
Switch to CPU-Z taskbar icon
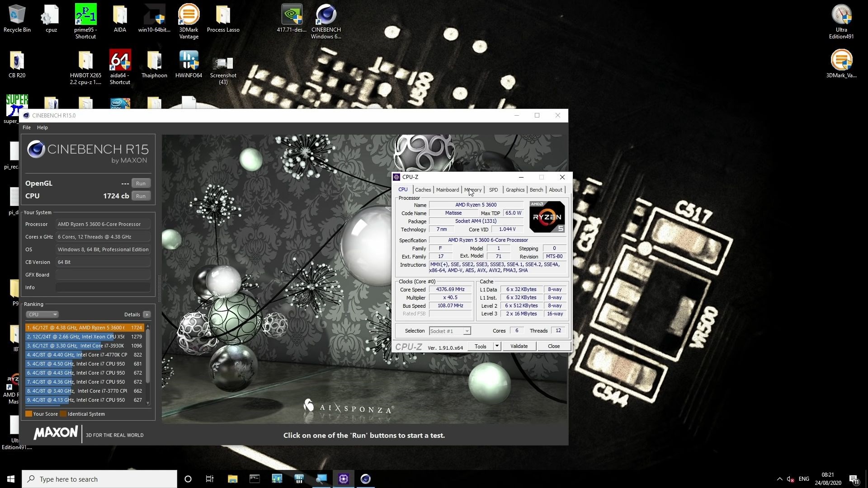[x=344, y=479]
